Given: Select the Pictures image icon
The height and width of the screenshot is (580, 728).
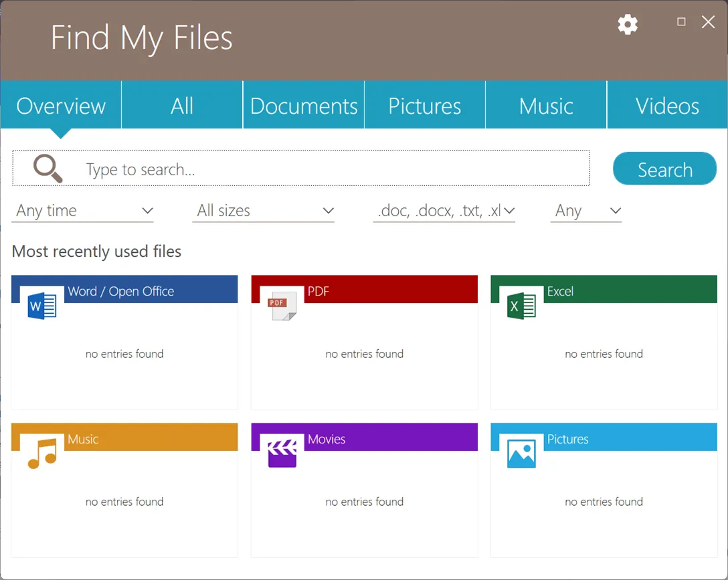Looking at the screenshot, I should [521, 454].
